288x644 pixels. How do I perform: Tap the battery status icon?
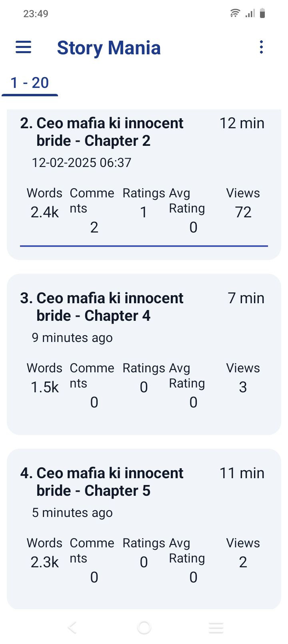tap(262, 13)
